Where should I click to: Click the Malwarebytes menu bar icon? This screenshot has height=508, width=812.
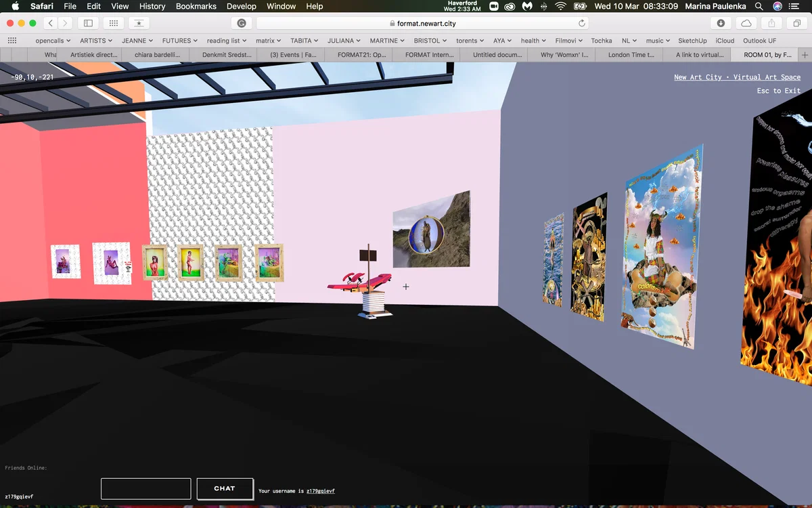528,6
